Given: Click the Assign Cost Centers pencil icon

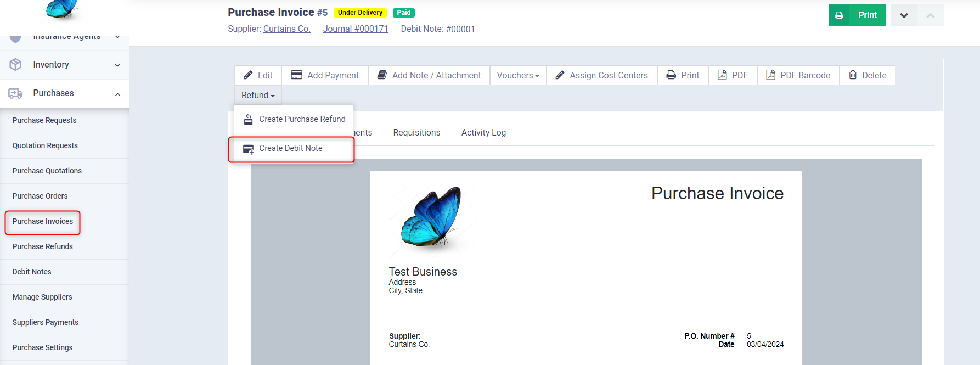Looking at the screenshot, I should pos(560,75).
